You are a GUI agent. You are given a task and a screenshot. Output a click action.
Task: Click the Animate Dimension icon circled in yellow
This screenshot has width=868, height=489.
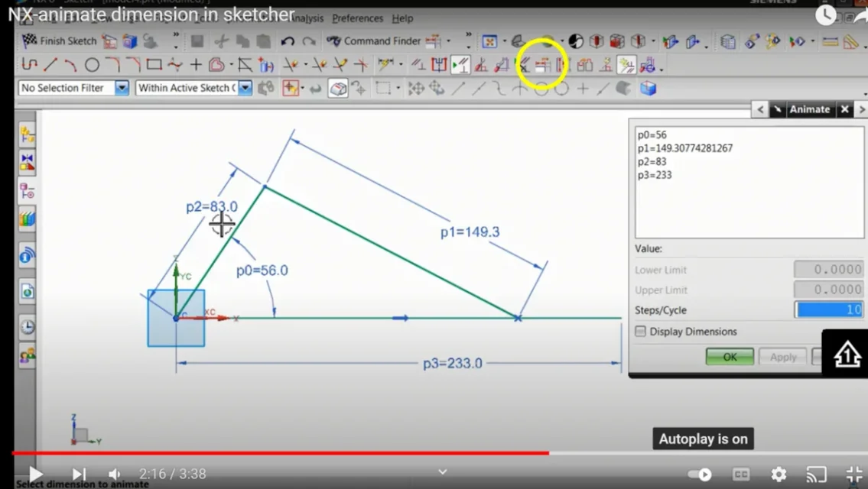point(542,65)
